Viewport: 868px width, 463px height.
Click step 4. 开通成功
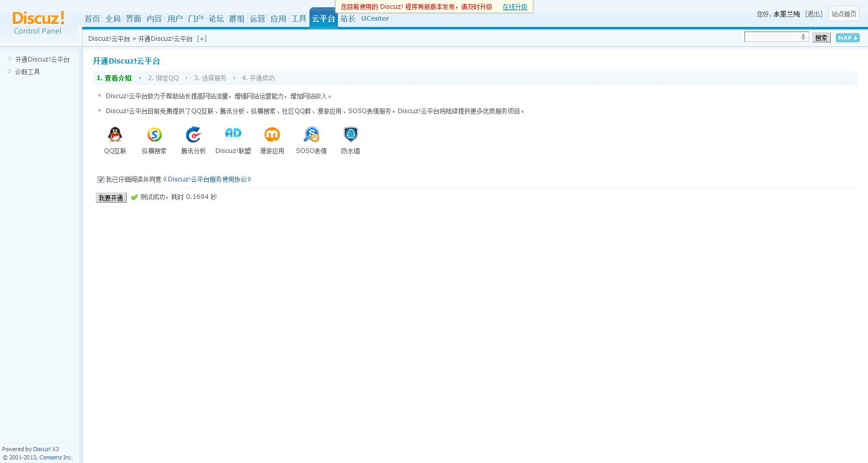258,78
